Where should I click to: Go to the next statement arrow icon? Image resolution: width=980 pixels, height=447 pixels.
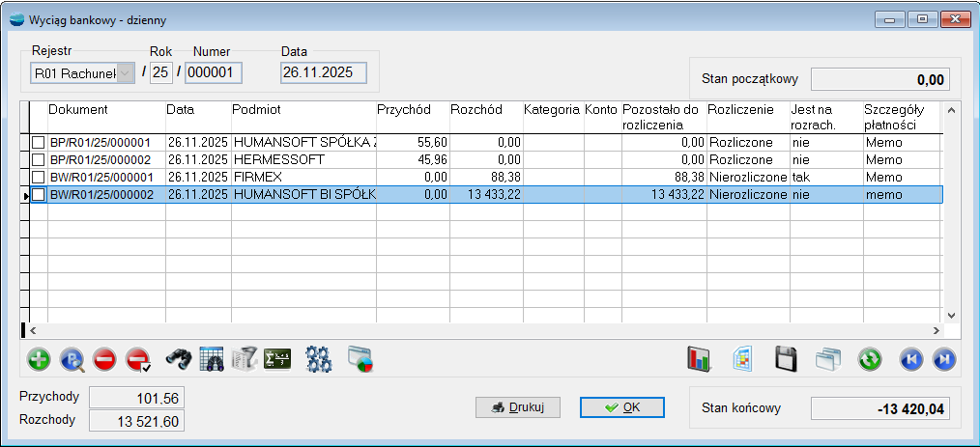(944, 360)
